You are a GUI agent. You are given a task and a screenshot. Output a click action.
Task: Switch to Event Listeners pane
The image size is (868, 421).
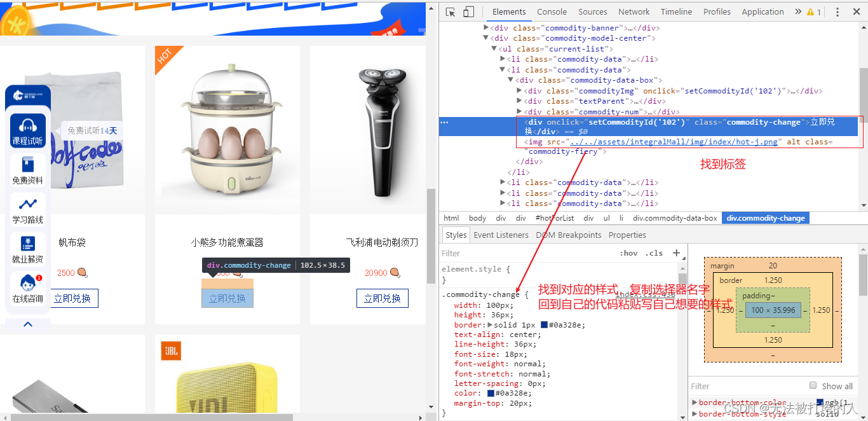pyautogui.click(x=501, y=235)
